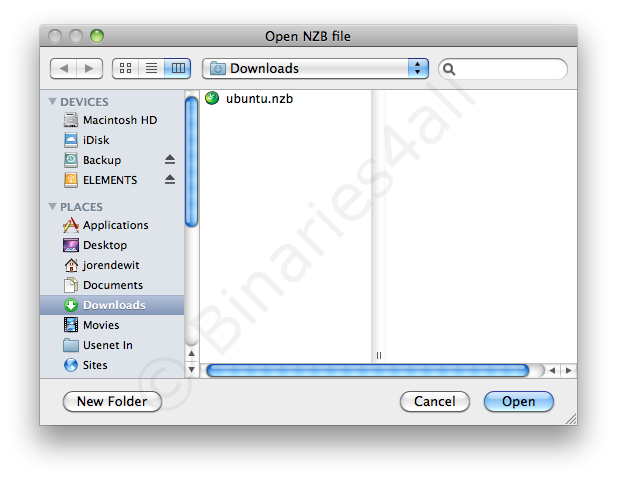Screen dimensions: 617x480
Task: Go forward with the right arrow button
Action: click(x=90, y=68)
